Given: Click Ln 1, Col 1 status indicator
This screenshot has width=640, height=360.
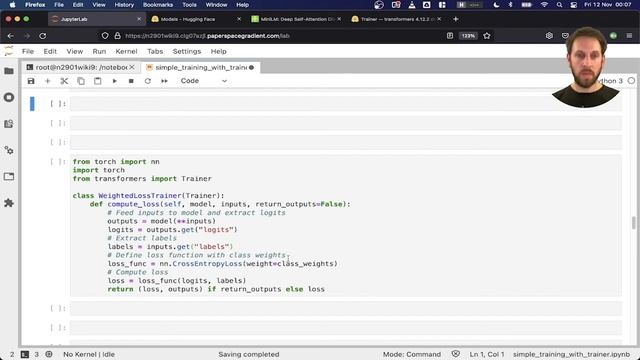Looking at the screenshot, I should tap(487, 354).
